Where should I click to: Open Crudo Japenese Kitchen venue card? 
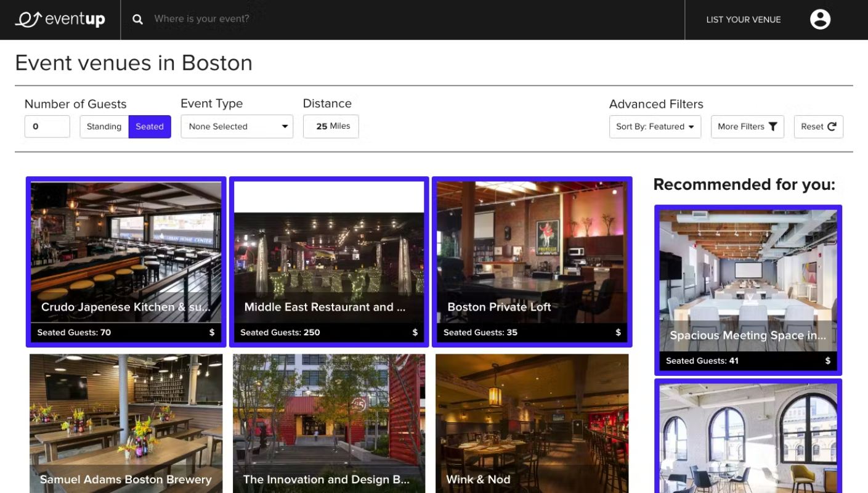[x=126, y=262]
